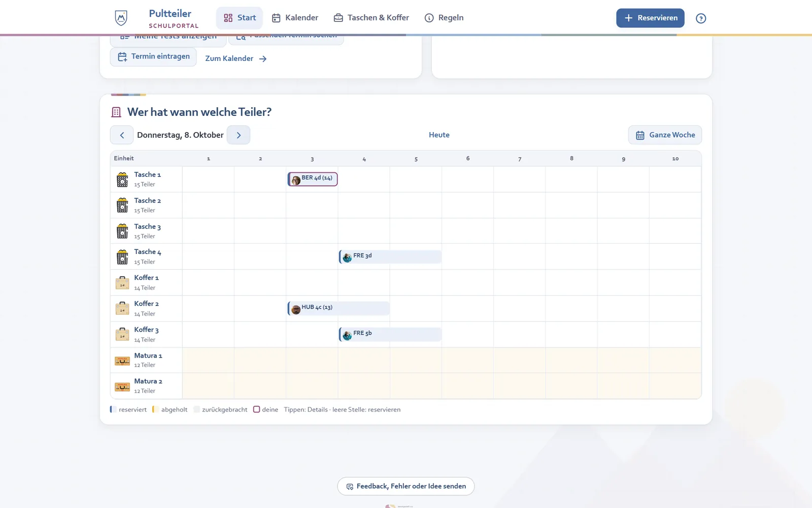Viewport: 812px width, 508px height.
Task: Advance to next day with right chevron
Action: tap(239, 135)
